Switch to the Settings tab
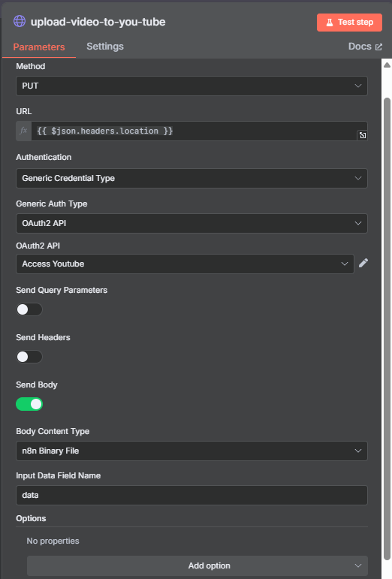This screenshot has width=392, height=579. pyautogui.click(x=105, y=47)
